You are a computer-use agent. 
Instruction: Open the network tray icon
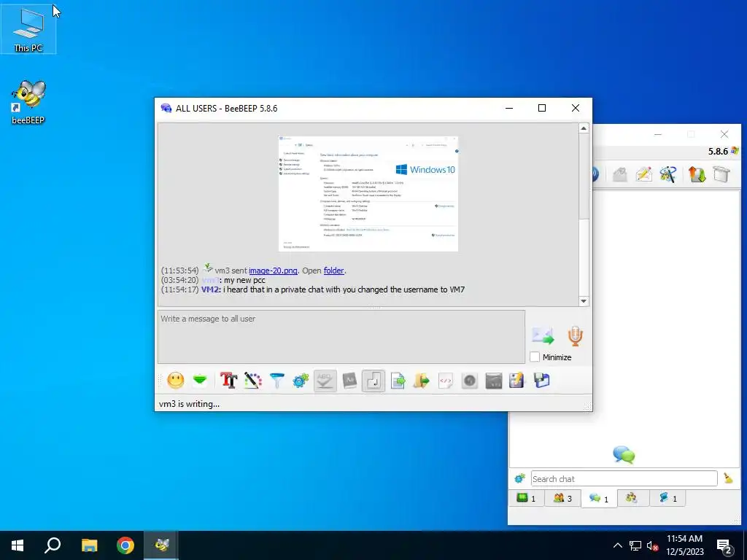tap(635, 545)
